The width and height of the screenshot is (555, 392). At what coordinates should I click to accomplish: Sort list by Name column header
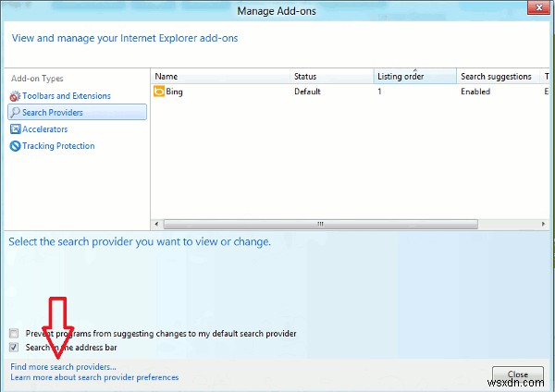[220, 77]
